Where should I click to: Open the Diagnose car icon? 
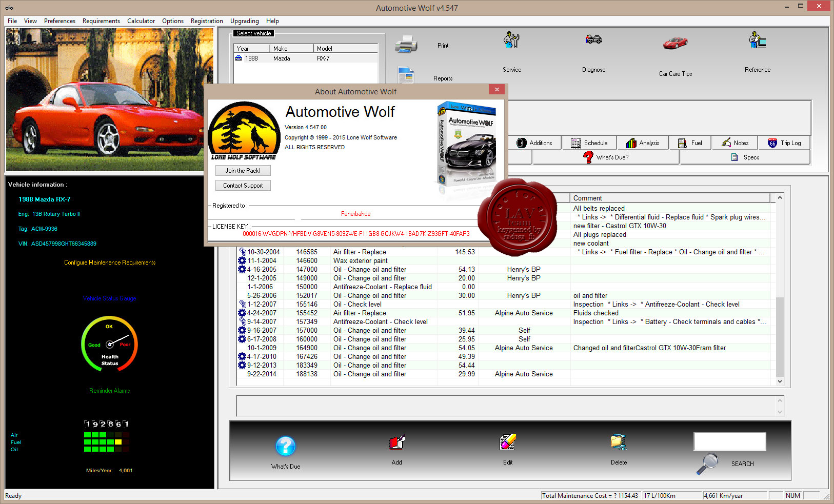593,39
